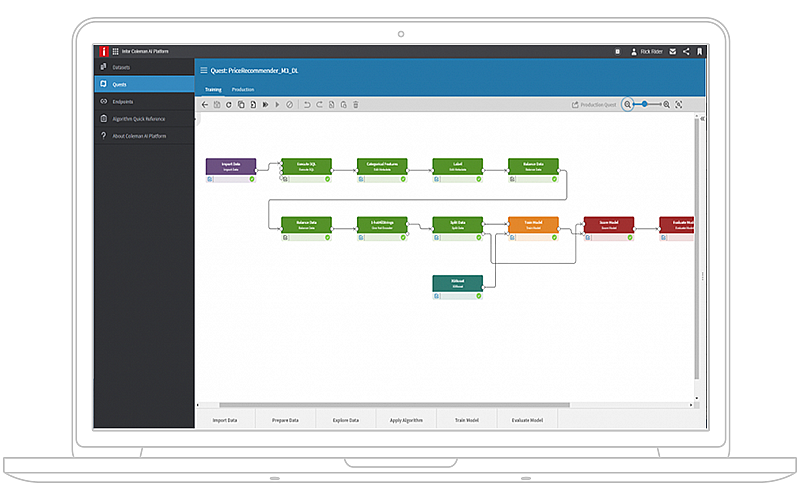The image size is (800, 502).
Task: Switch to the Production tab
Action: tap(243, 89)
